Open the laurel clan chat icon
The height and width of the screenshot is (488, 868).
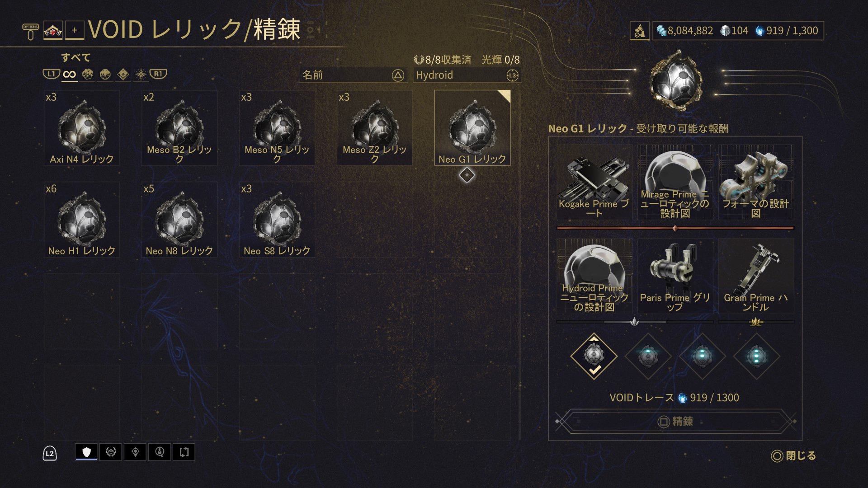click(111, 452)
